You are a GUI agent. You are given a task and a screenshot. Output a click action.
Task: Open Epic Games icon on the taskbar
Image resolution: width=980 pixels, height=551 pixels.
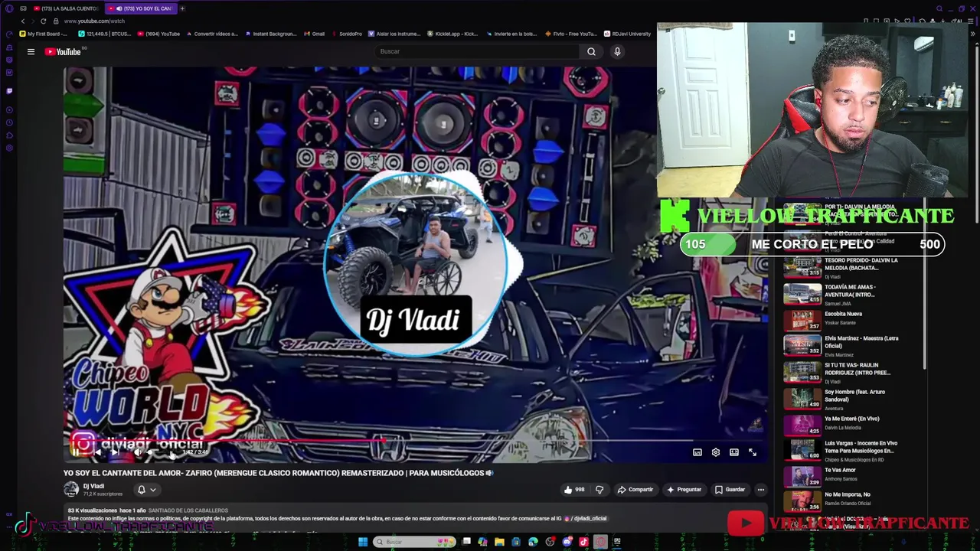click(x=617, y=542)
